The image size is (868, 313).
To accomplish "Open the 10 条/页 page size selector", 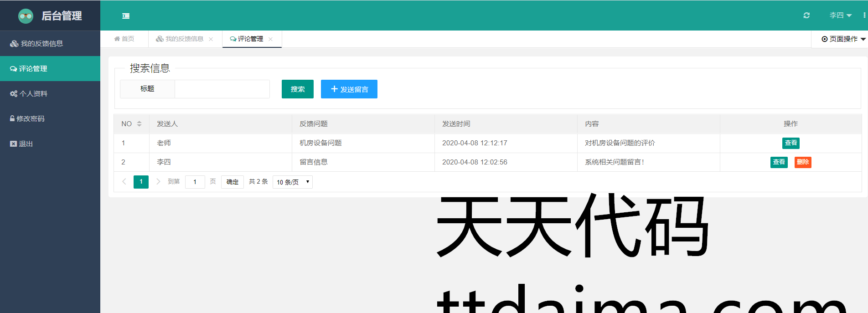I will (x=293, y=182).
